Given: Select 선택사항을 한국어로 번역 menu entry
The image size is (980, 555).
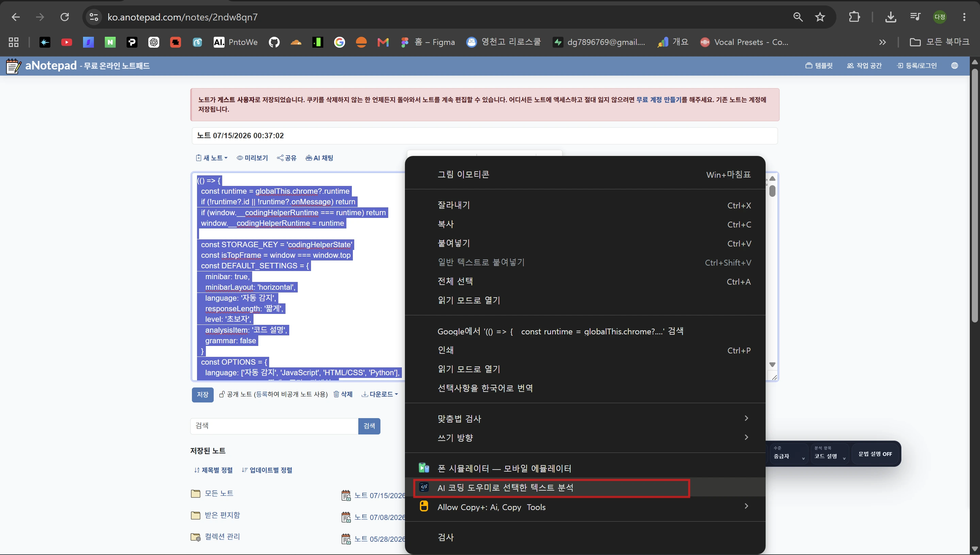Looking at the screenshot, I should click(x=585, y=388).
